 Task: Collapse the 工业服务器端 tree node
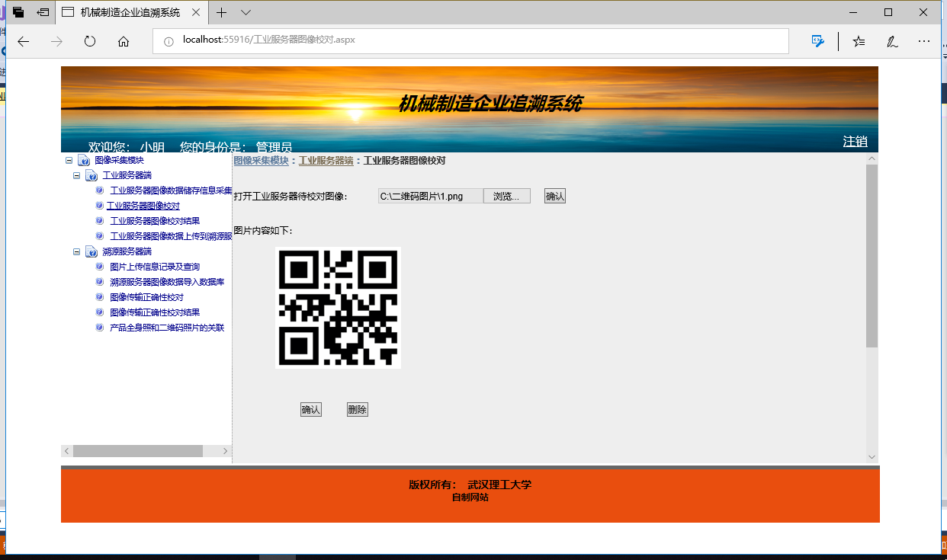(76, 175)
